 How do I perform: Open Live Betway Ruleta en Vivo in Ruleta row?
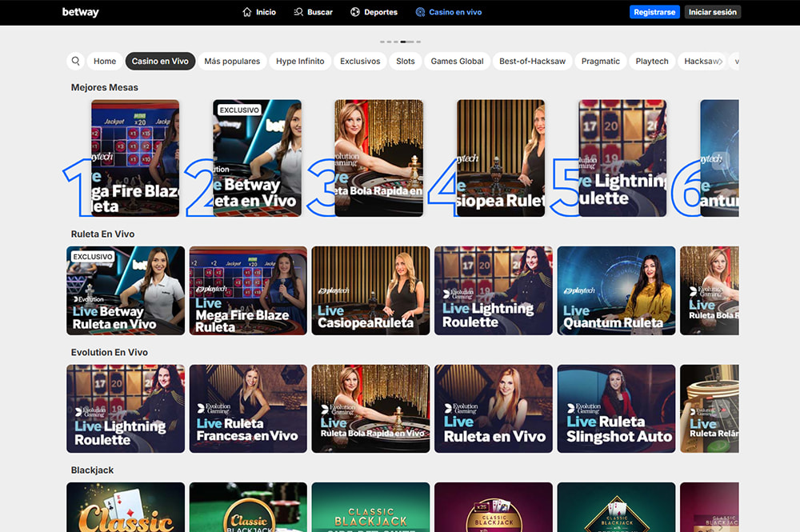(126, 290)
